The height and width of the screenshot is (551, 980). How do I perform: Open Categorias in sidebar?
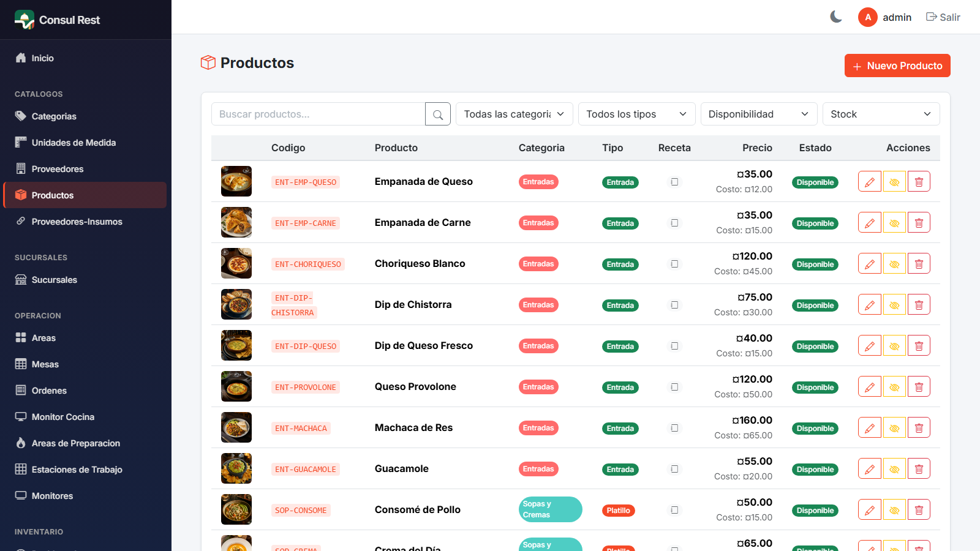[x=86, y=116]
